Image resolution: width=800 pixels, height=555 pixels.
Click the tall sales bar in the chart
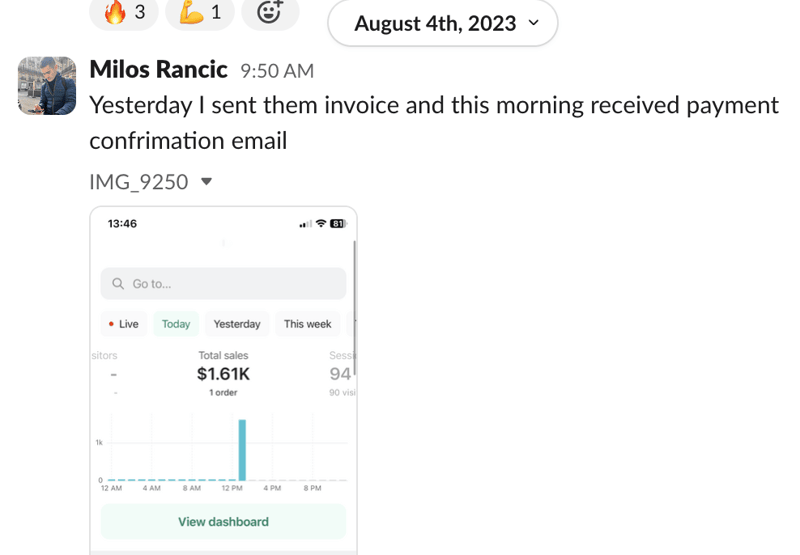pos(242,450)
